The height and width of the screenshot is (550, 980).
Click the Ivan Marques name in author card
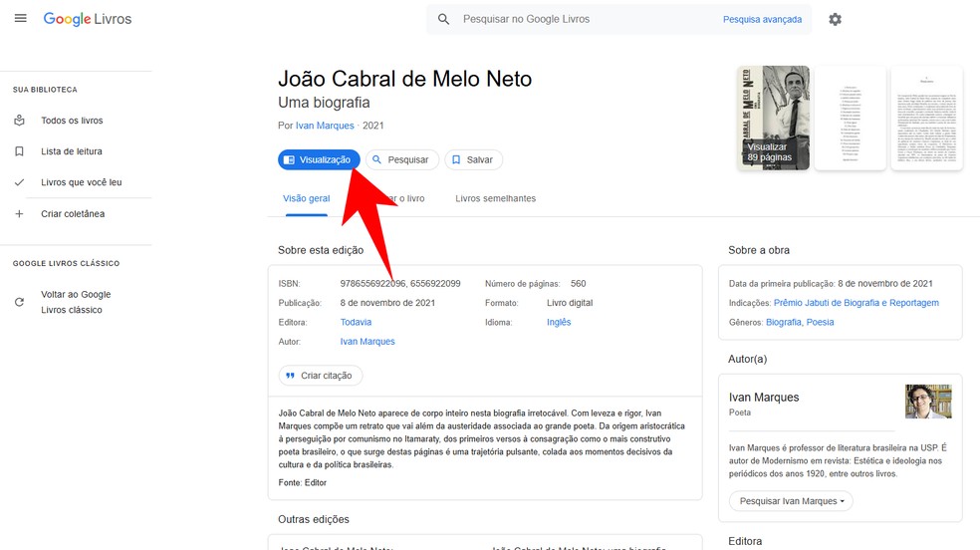coord(764,398)
